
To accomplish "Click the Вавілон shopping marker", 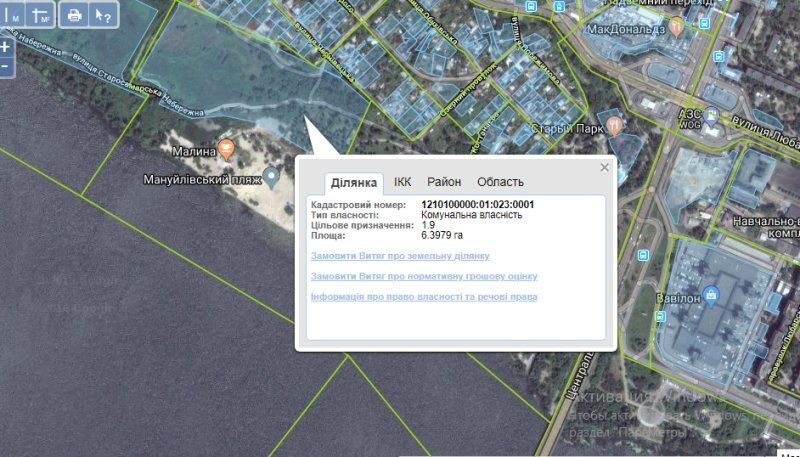I will pyautogui.click(x=712, y=295).
